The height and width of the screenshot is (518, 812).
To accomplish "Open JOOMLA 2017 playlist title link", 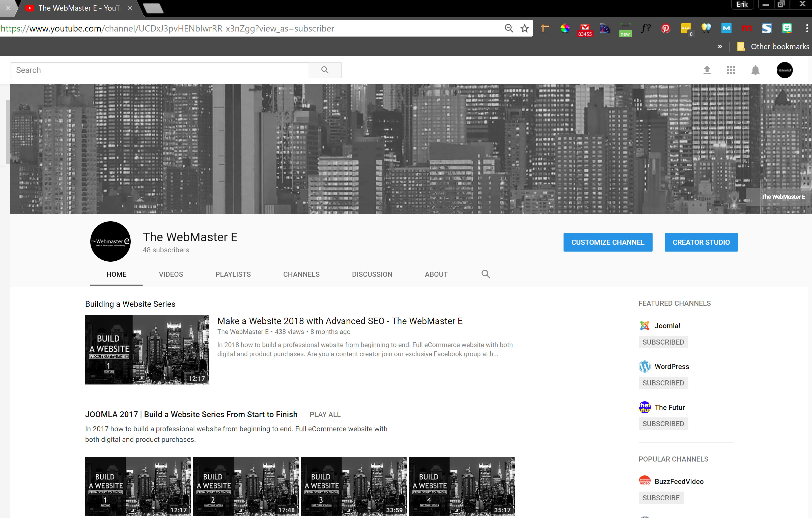I will pyautogui.click(x=191, y=415).
